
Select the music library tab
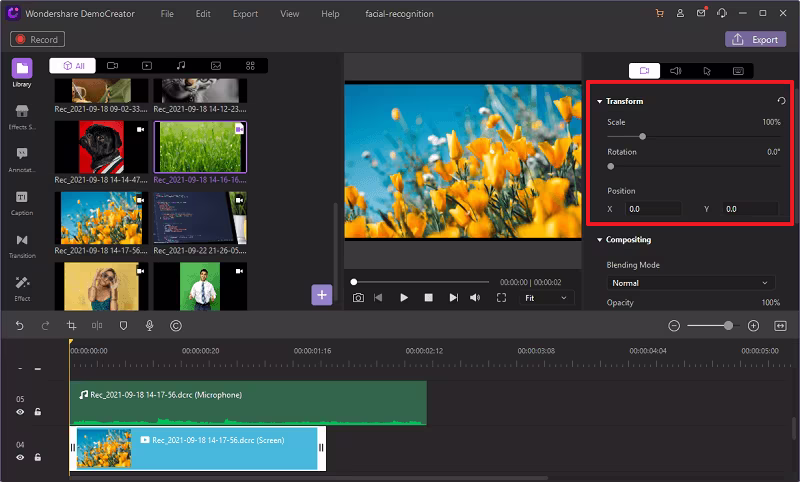point(181,66)
